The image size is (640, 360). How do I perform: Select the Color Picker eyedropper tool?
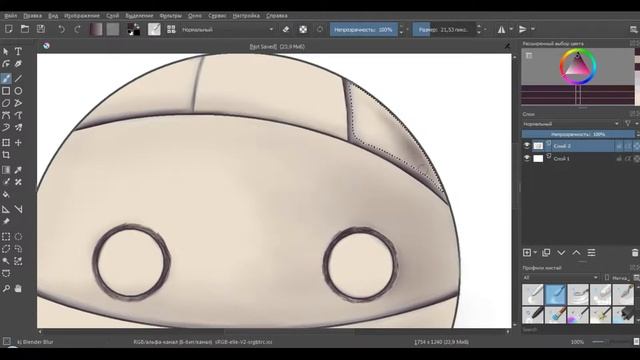(18, 170)
